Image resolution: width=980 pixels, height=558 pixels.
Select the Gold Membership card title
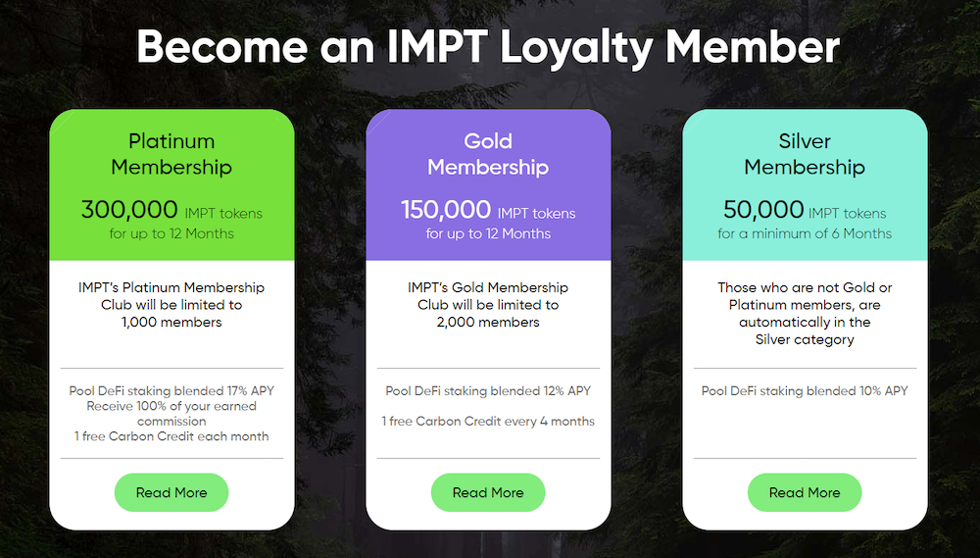click(x=487, y=154)
